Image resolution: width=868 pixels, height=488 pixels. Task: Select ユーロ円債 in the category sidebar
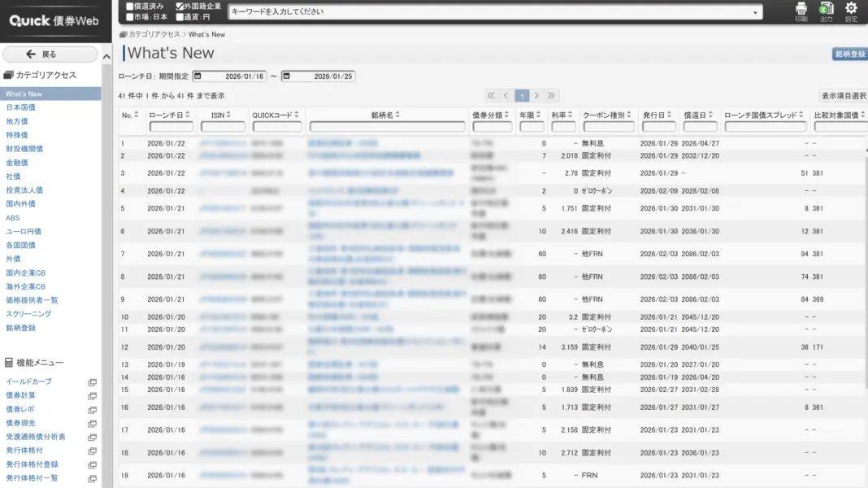coord(24,232)
